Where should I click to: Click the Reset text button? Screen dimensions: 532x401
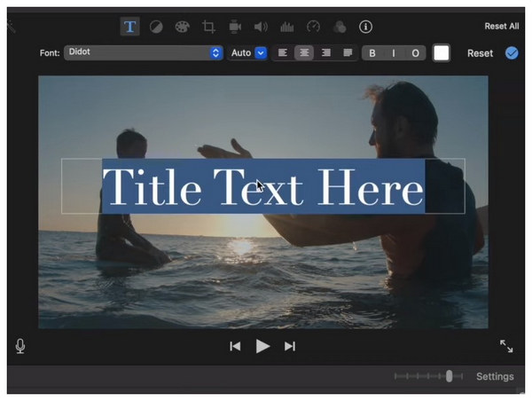(480, 53)
